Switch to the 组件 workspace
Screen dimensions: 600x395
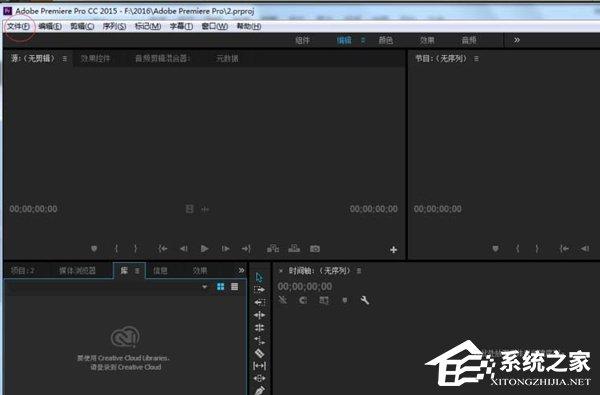pyautogui.click(x=302, y=40)
